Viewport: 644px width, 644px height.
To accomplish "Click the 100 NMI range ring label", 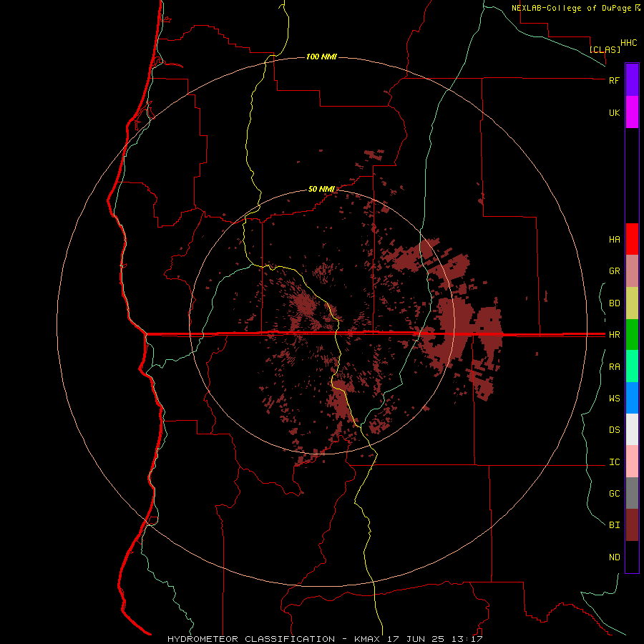I will [321, 57].
